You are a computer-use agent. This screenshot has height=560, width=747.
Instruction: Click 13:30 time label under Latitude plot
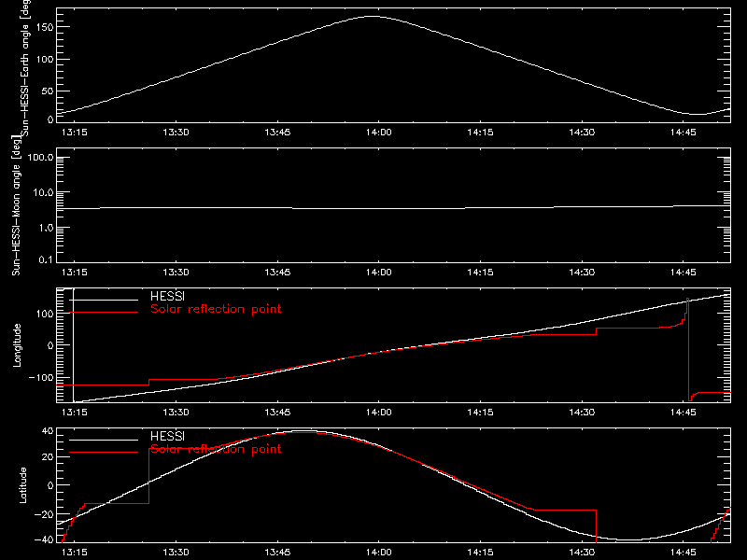(176, 552)
